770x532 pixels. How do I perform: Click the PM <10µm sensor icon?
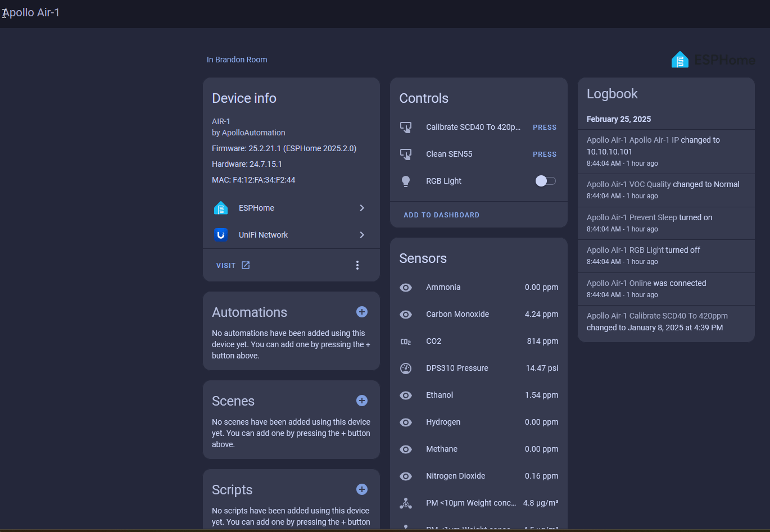[406, 503]
